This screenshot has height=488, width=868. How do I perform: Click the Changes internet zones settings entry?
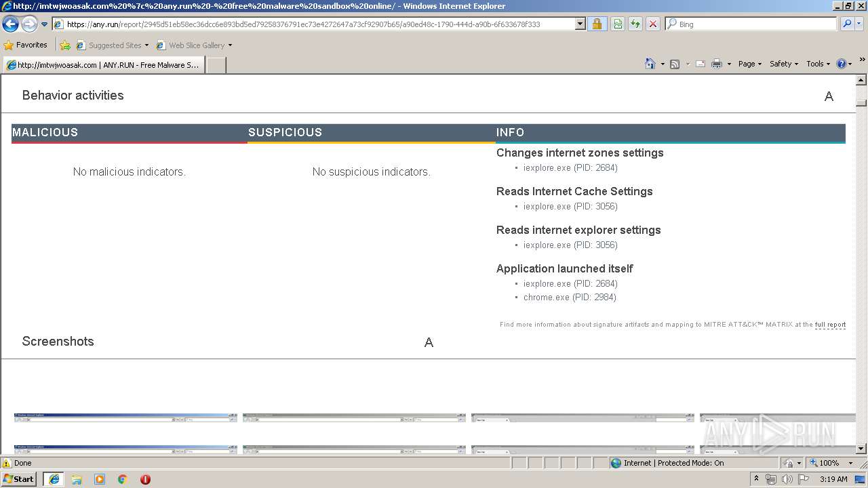[x=580, y=152]
